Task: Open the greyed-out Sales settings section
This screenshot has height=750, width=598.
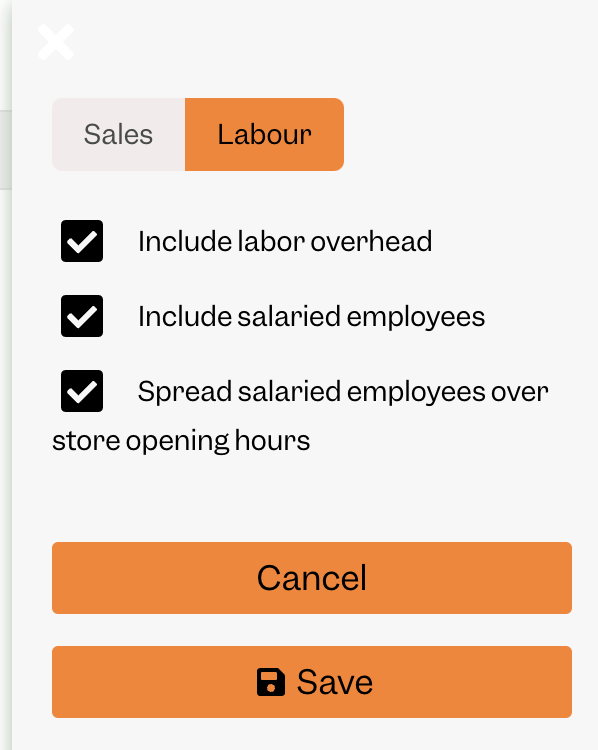Action: pyautogui.click(x=119, y=134)
